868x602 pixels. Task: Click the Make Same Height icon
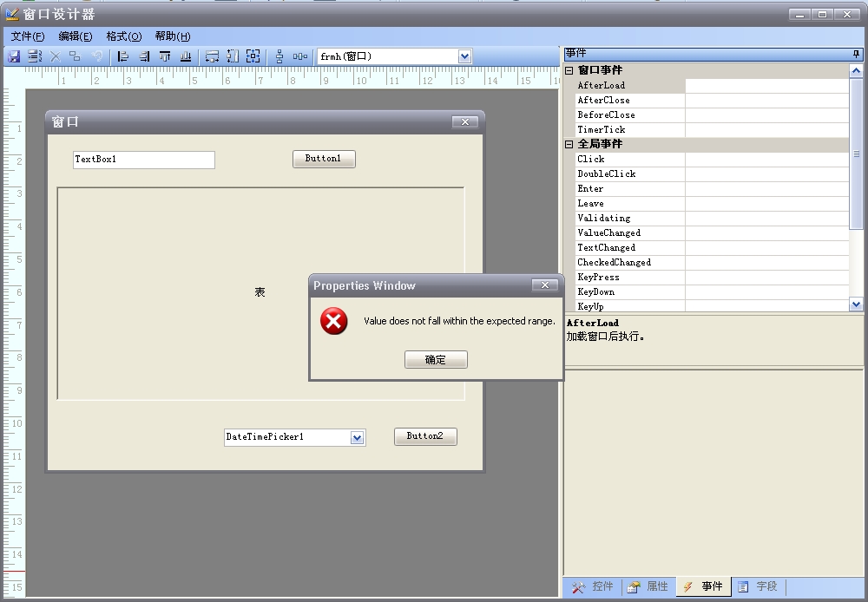click(233, 56)
